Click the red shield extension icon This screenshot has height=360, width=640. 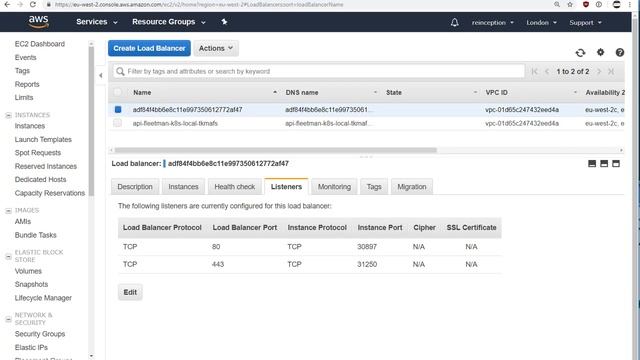586,4
